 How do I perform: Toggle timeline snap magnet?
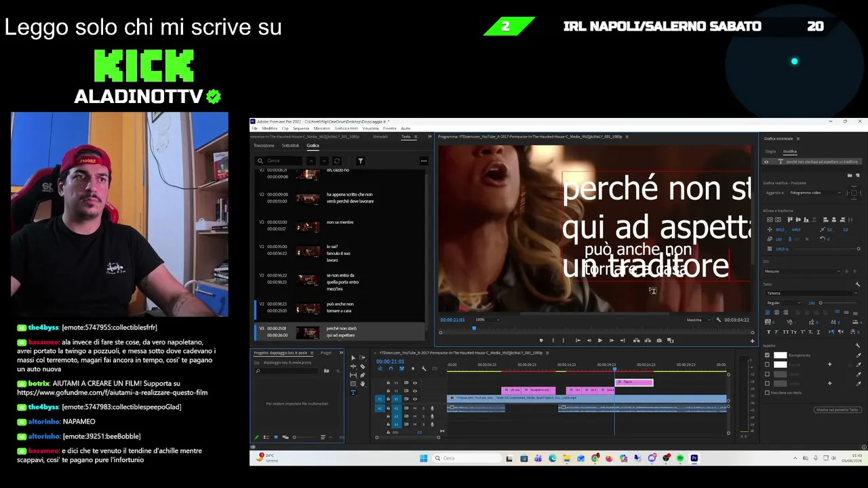click(x=391, y=369)
